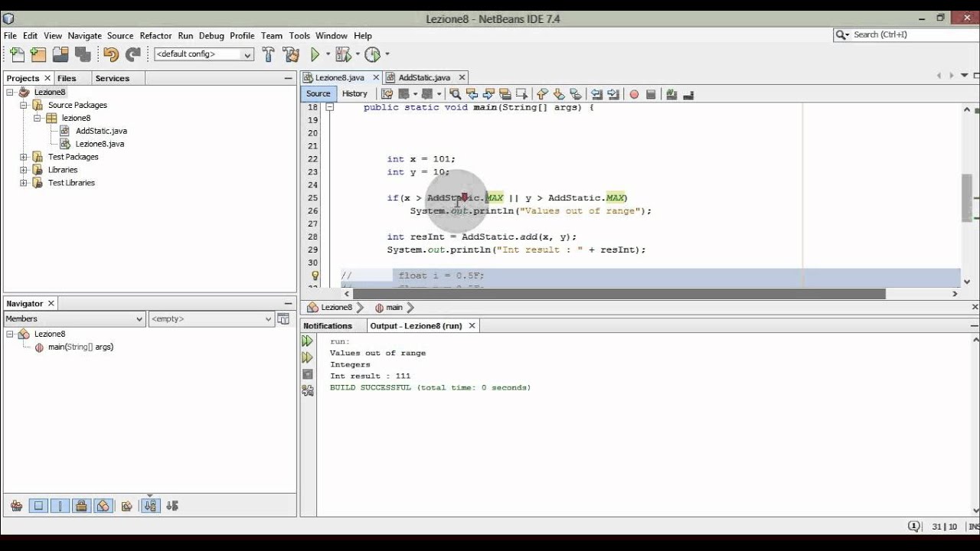Image resolution: width=980 pixels, height=551 pixels.
Task: Close the Output - Lezione8 tab
Action: click(472, 326)
